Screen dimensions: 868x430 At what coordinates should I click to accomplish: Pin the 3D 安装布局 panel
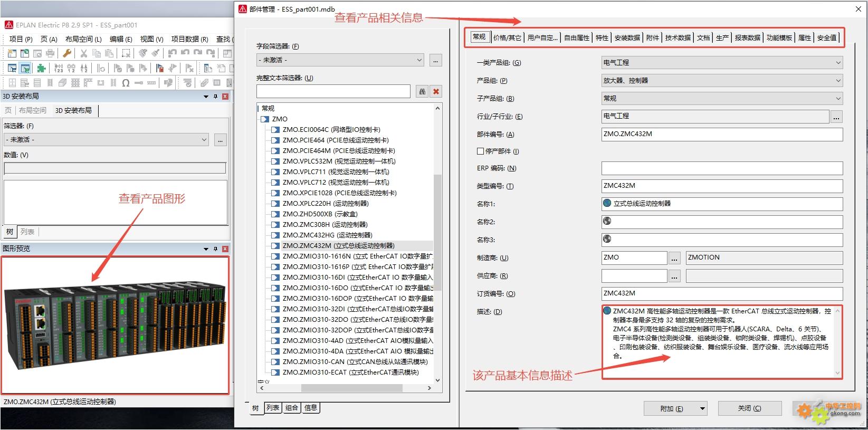tap(215, 97)
